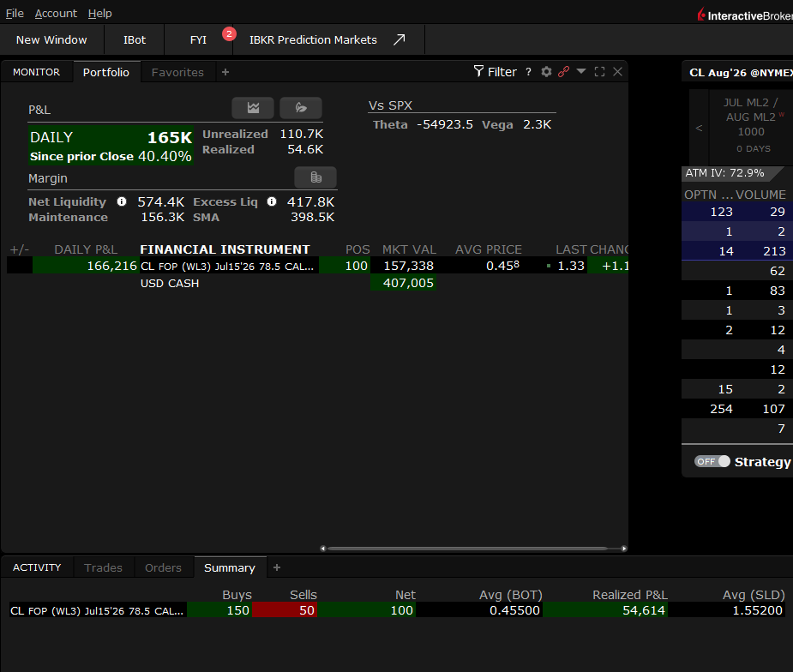Image resolution: width=793 pixels, height=672 pixels.
Task: Open the Filter help question mark
Action: point(528,72)
